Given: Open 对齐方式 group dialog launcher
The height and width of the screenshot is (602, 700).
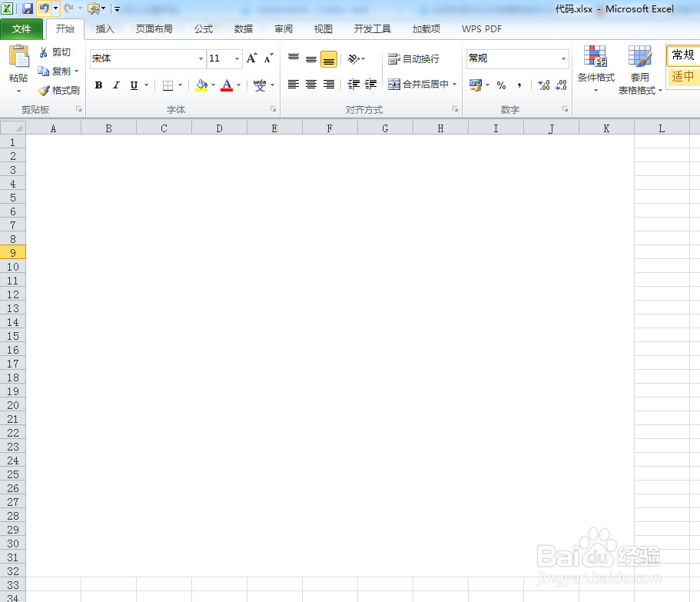Looking at the screenshot, I should 456,109.
